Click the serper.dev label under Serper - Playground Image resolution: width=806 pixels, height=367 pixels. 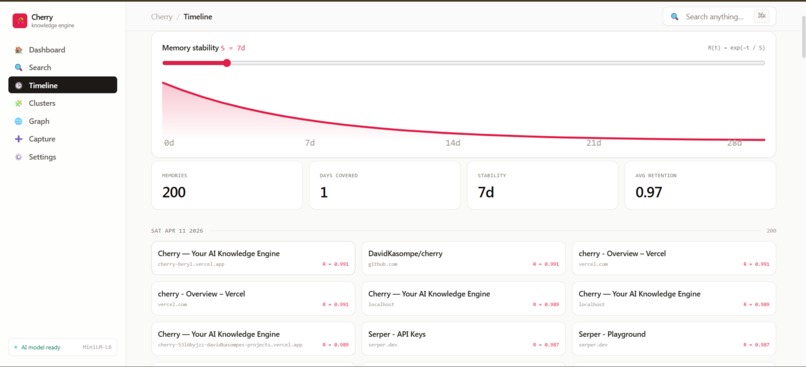click(593, 345)
